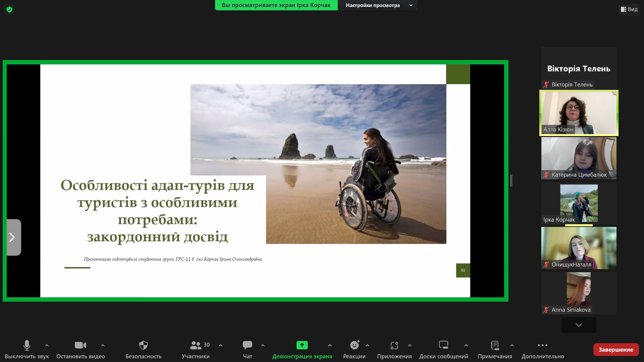Image resolution: width=644 pixels, height=362 pixels.
Task: Click the green Share Screen icon
Action: (x=302, y=345)
